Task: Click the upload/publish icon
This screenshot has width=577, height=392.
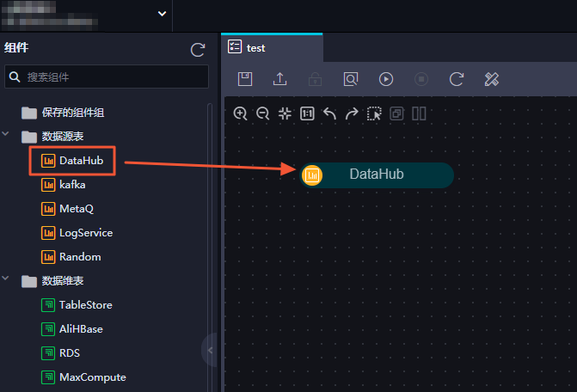Action: point(279,79)
